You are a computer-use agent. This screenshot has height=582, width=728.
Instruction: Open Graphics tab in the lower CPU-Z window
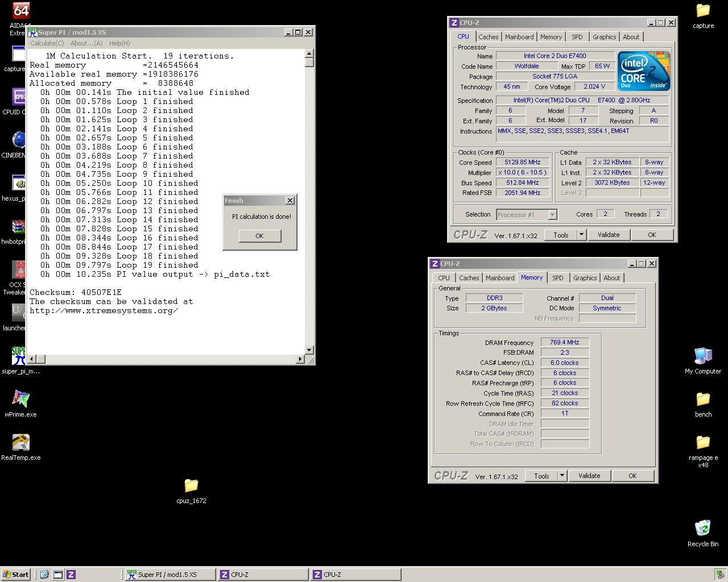585,278
